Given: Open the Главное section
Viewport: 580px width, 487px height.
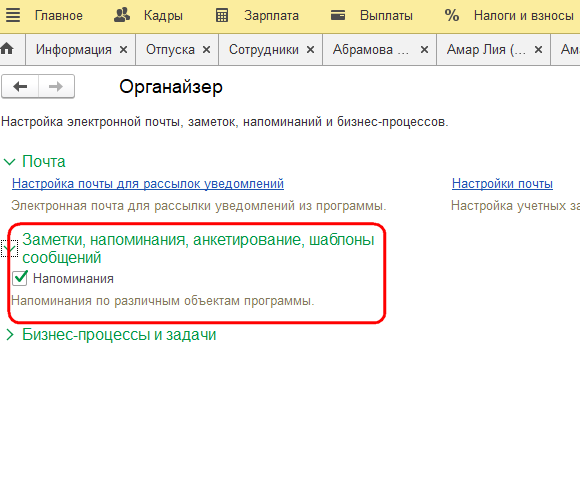Looking at the screenshot, I should [x=59, y=16].
